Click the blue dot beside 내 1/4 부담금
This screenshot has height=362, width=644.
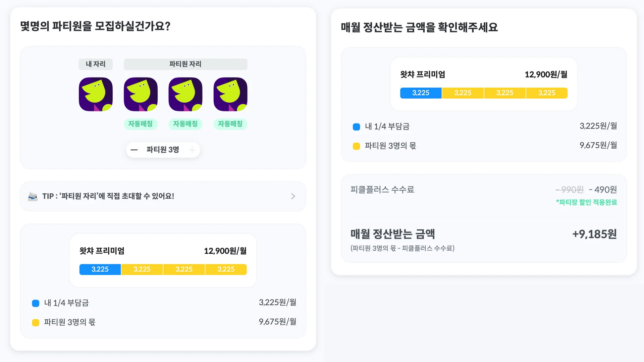pos(36,303)
